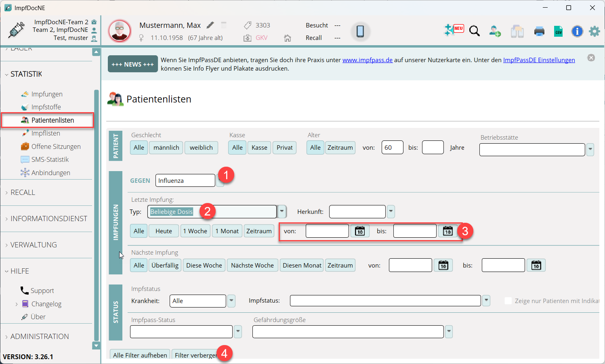Expand the RECALL section in sidebar
Screen dimensions: 605x364
pyautogui.click(x=23, y=192)
